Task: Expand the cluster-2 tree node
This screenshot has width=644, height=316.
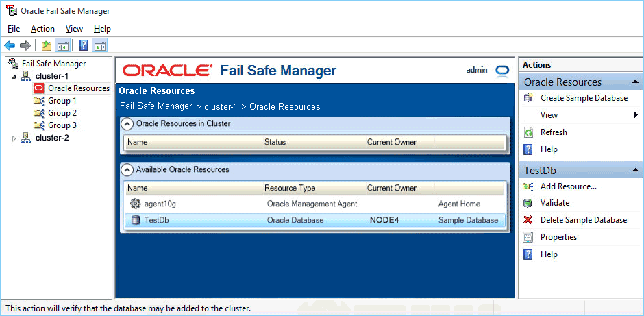Action: pyautogui.click(x=15, y=138)
